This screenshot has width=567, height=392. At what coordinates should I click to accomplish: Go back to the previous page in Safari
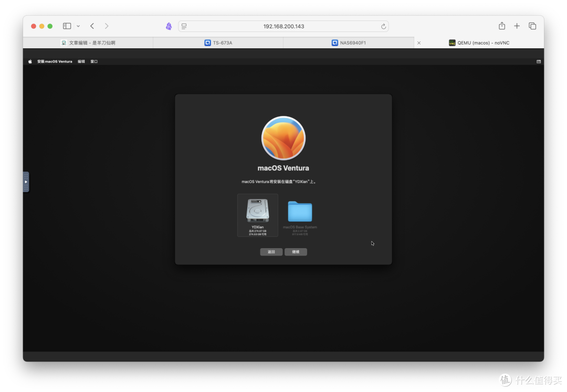[92, 26]
